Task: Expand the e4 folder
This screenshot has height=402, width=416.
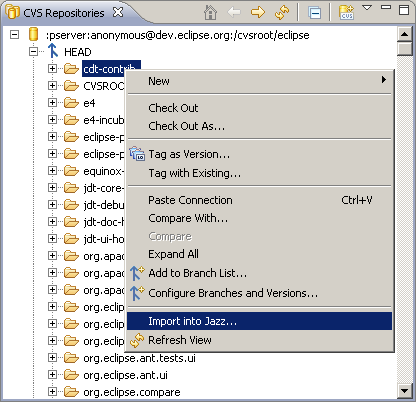Action: click(52, 103)
